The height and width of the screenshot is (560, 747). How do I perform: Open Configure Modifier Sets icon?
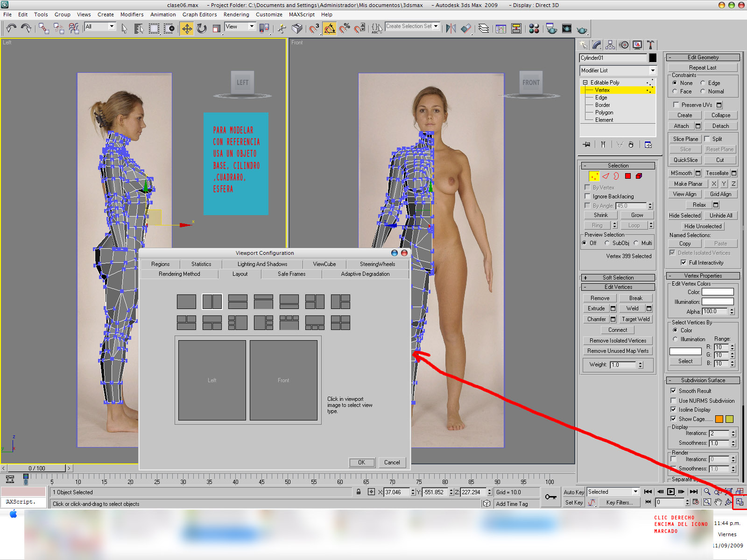pyautogui.click(x=648, y=145)
